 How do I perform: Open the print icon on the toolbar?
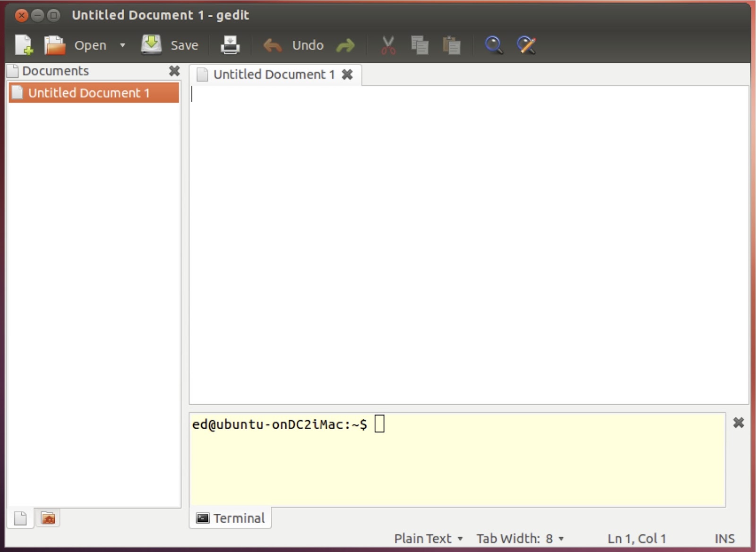point(230,44)
